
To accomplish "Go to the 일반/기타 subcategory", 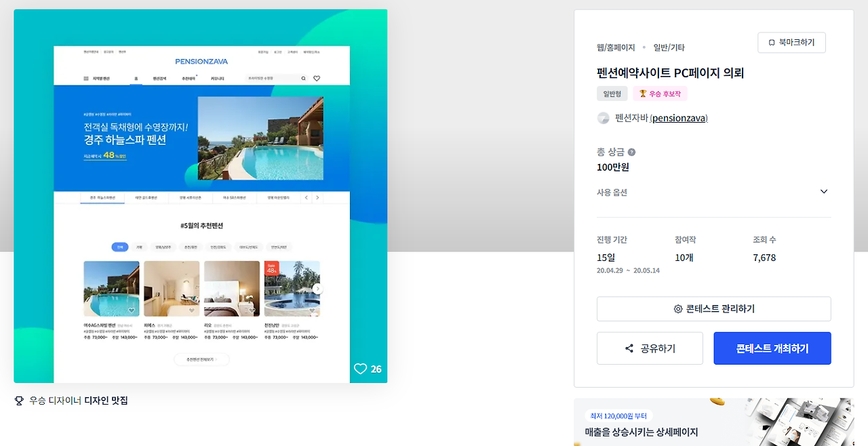I will click(x=669, y=47).
